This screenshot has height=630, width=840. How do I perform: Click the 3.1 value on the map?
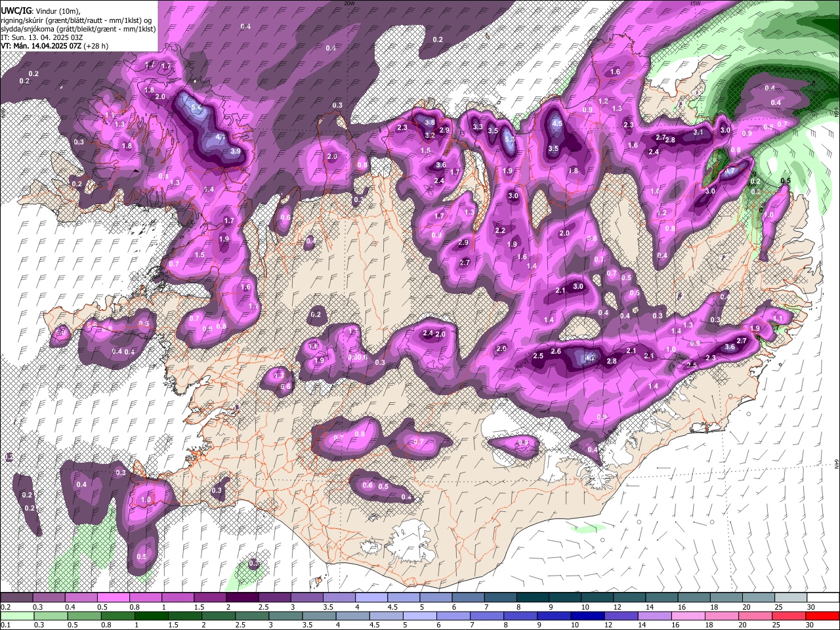pos(698,132)
